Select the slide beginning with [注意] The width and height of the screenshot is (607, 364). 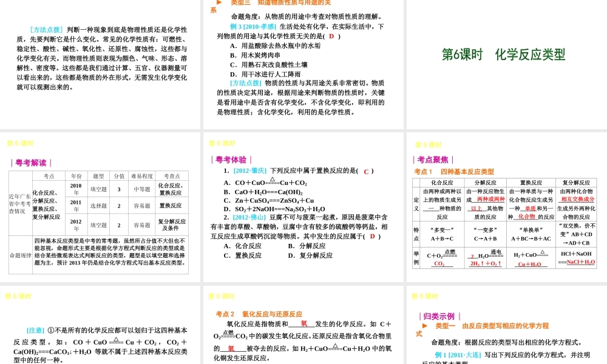[100, 325]
